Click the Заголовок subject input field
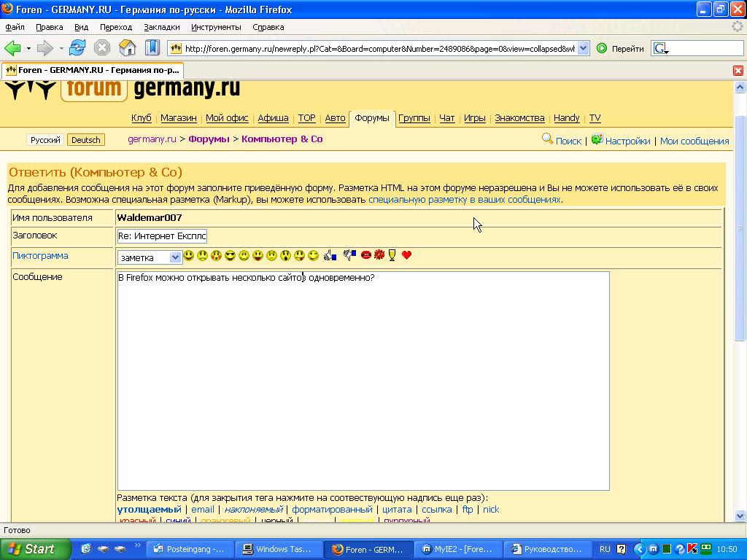The width and height of the screenshot is (747, 560). (x=162, y=236)
